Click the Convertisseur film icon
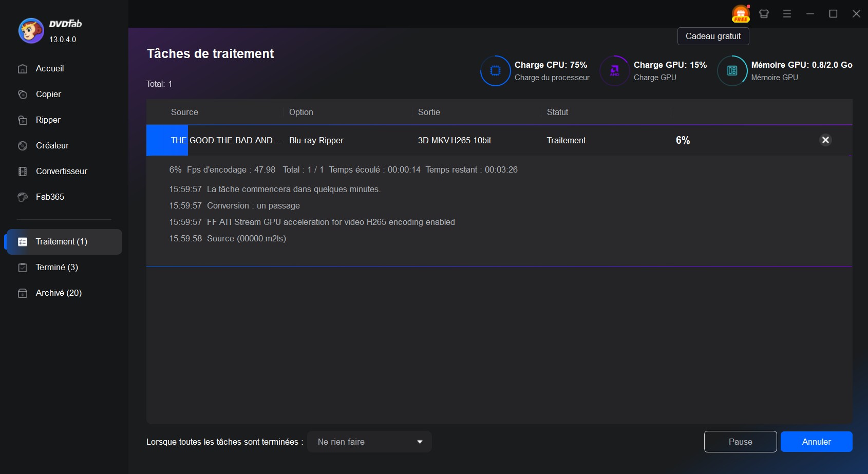868x474 pixels. tap(23, 172)
